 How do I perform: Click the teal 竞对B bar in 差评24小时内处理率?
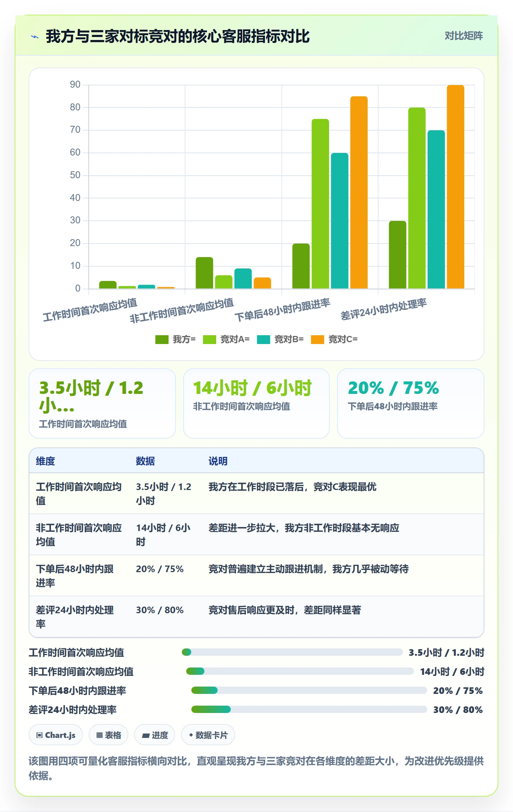pyautogui.click(x=436, y=209)
